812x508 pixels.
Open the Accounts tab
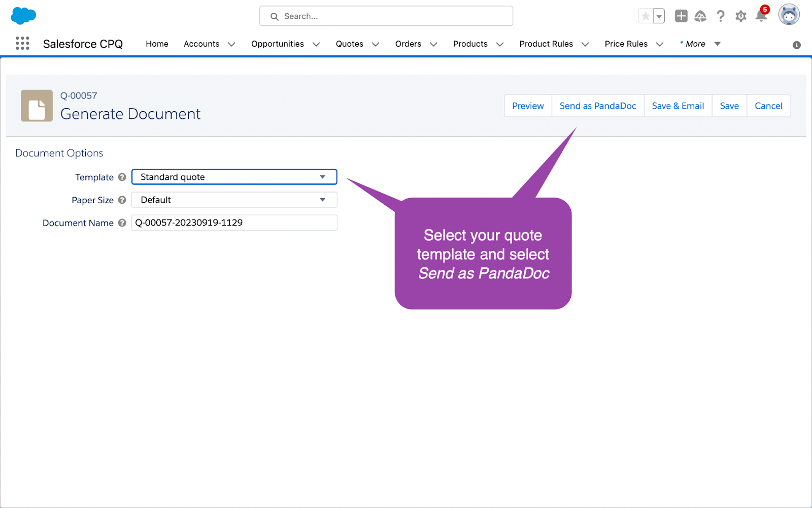point(201,44)
